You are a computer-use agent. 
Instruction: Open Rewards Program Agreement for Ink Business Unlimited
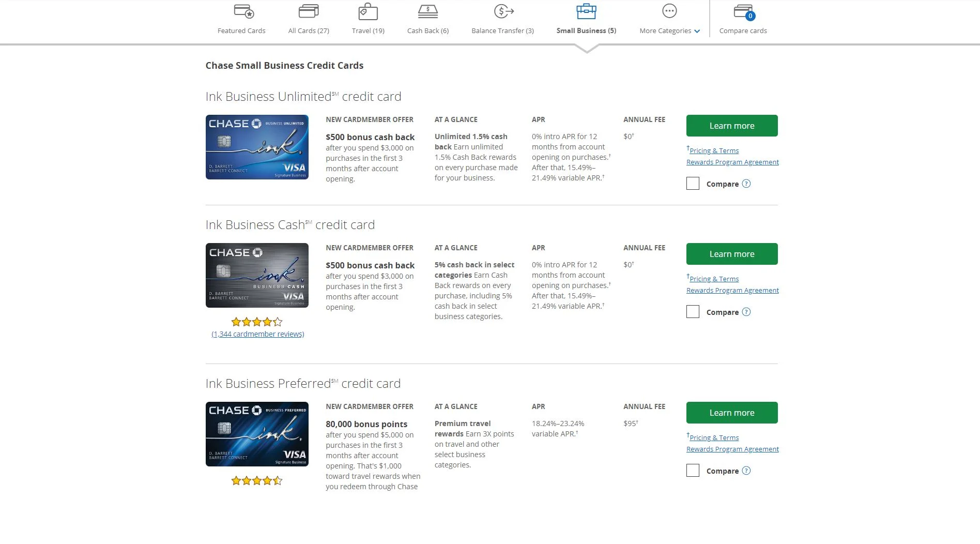pos(732,162)
